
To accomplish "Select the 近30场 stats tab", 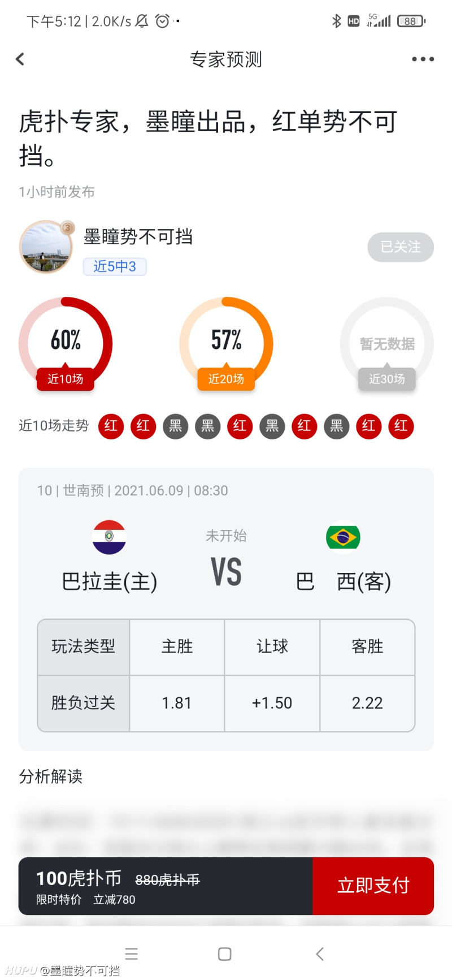I will [387, 379].
